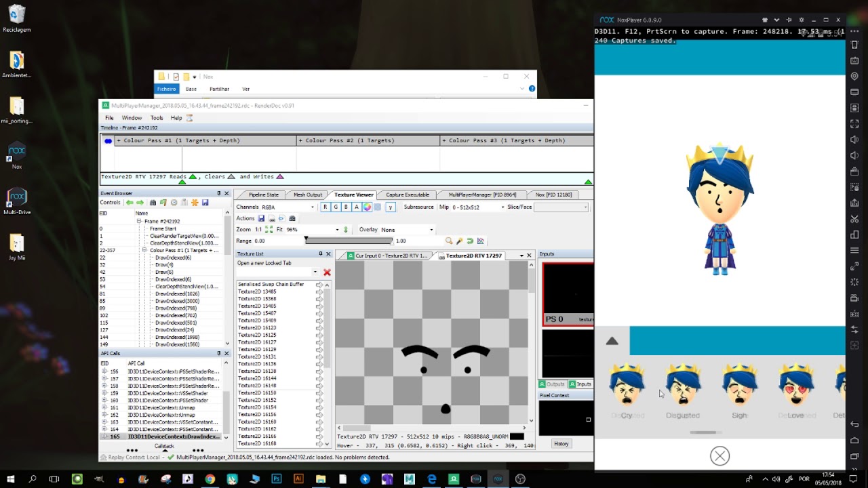Click the range slider bar

tap(349, 241)
